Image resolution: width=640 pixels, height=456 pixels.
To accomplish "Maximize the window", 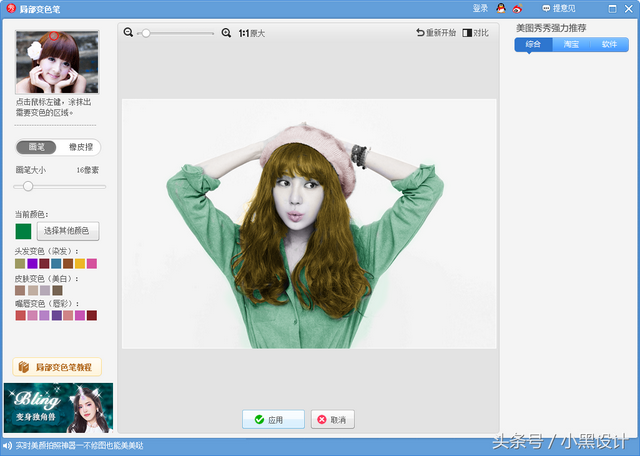I will pos(612,9).
